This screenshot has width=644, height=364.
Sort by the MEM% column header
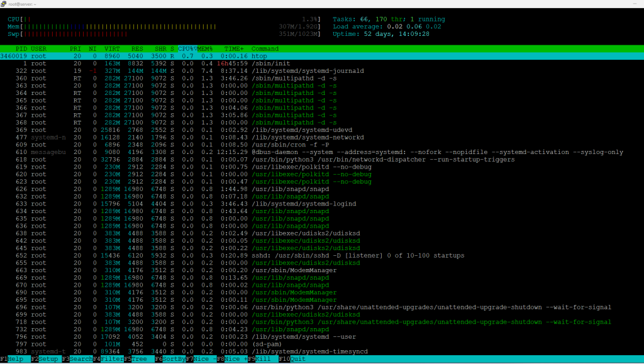coord(205,48)
